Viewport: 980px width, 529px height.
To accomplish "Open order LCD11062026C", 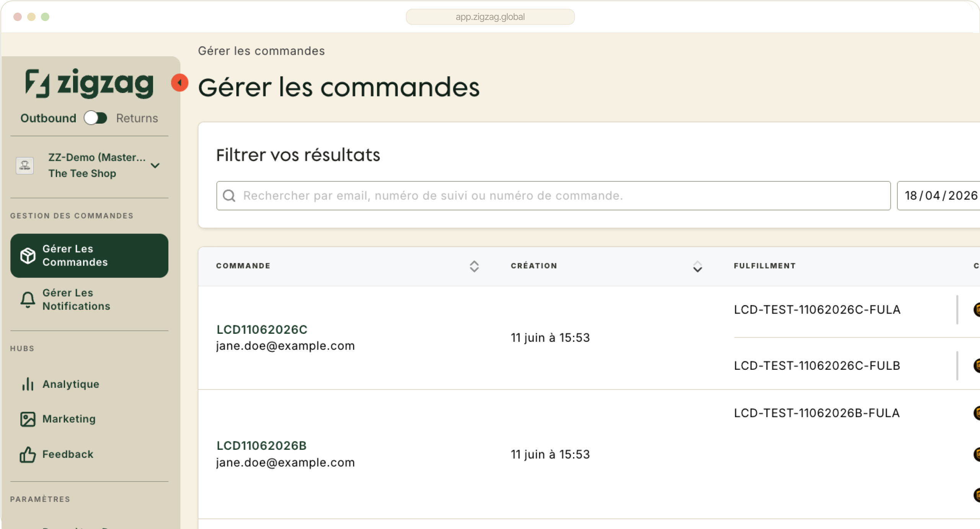I will tap(262, 329).
